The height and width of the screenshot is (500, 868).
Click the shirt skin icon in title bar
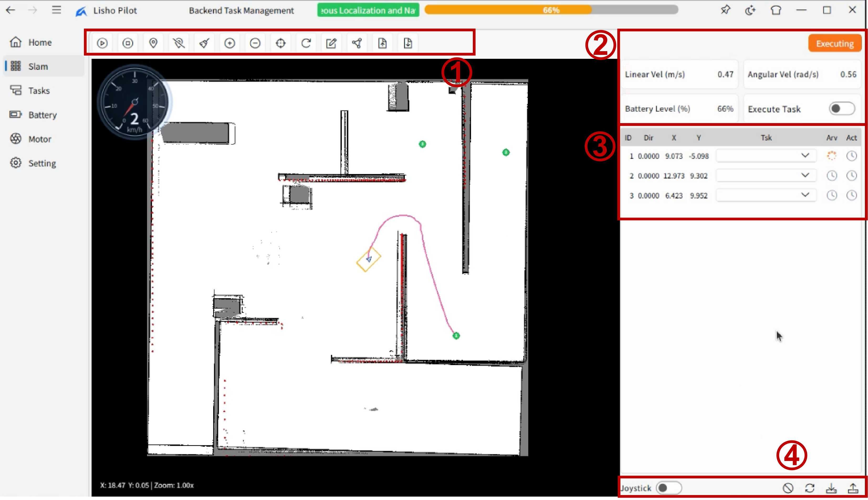[x=776, y=10]
